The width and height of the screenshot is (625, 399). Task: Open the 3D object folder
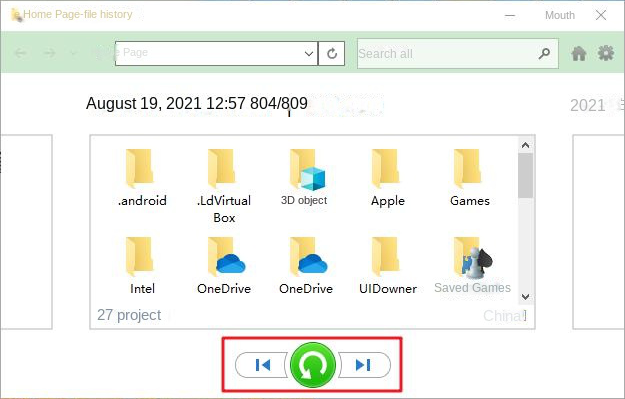point(304,177)
